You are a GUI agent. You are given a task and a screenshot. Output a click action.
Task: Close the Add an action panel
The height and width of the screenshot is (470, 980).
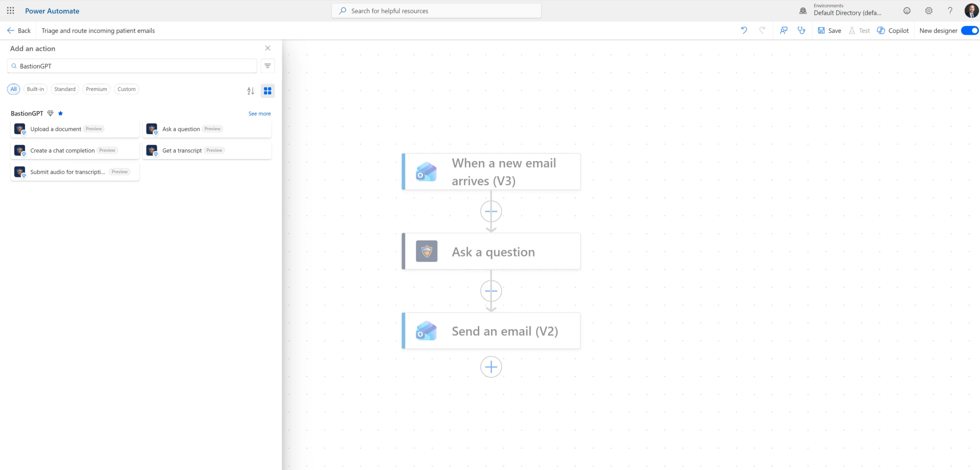tap(268, 48)
